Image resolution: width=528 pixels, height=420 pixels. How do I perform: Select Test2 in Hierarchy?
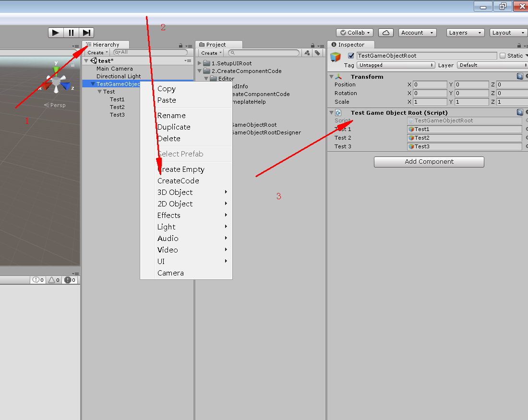(117, 107)
